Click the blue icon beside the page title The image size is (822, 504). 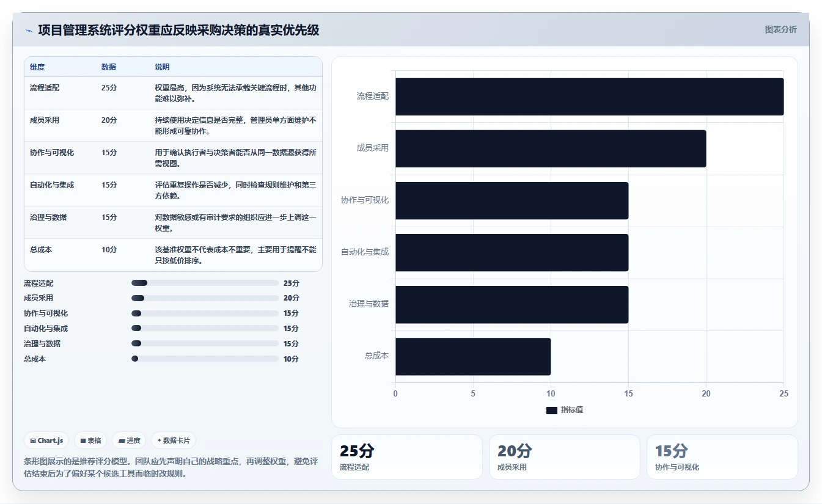pyautogui.click(x=29, y=31)
